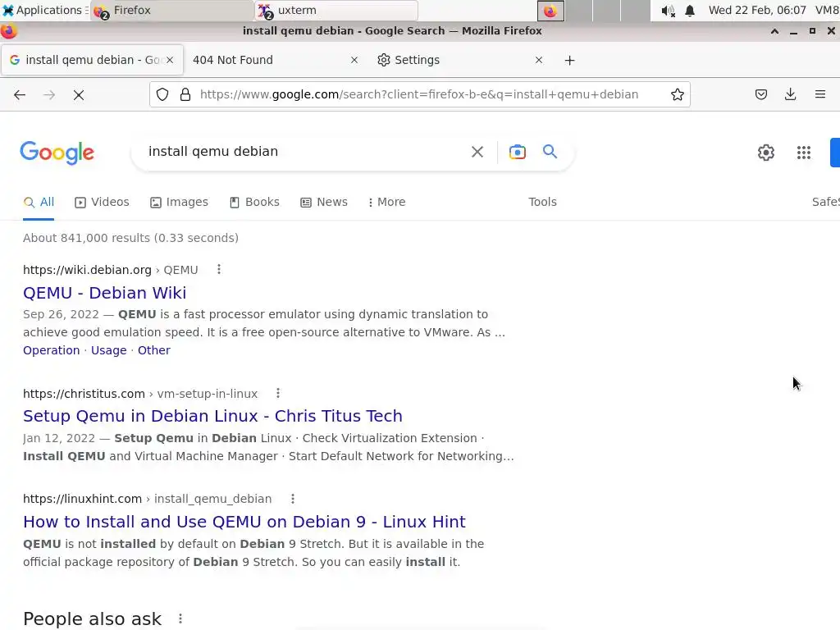Viewport: 840px width, 630px height.
Task: Open the volume control in system tray
Action: (x=668, y=11)
